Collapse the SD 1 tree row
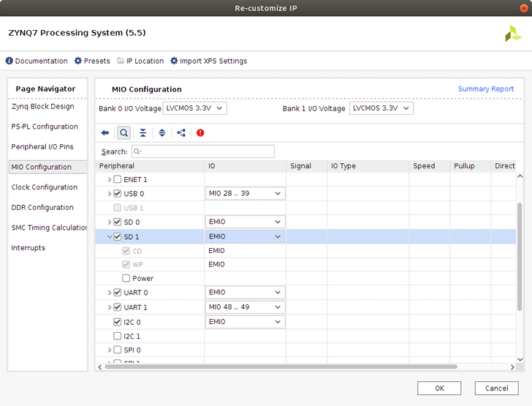Image resolution: width=532 pixels, height=406 pixels. [110, 237]
